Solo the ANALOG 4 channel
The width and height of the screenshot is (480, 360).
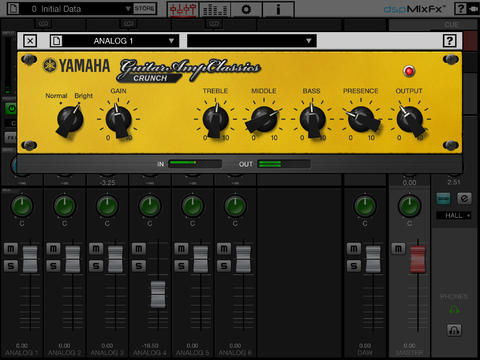pyautogui.click(x=139, y=266)
